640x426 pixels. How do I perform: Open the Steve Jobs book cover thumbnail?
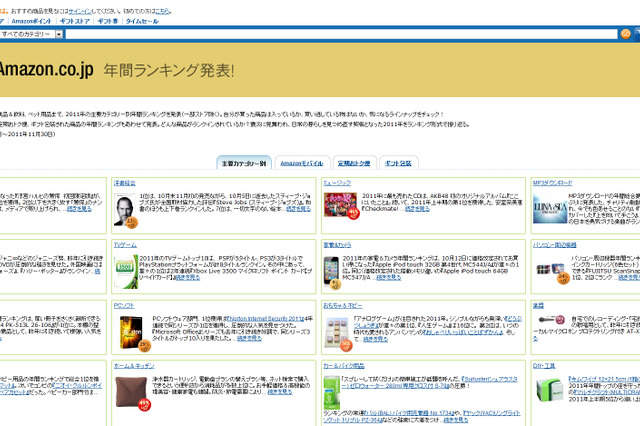pyautogui.click(x=124, y=210)
